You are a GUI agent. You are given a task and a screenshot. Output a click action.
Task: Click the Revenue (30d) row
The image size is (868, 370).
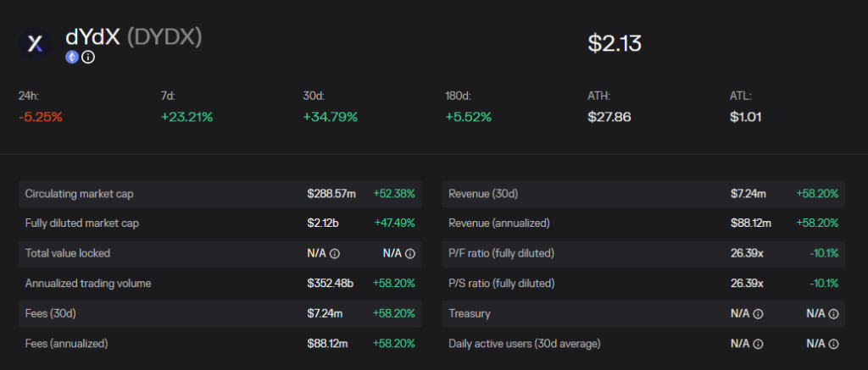pyautogui.click(x=643, y=194)
